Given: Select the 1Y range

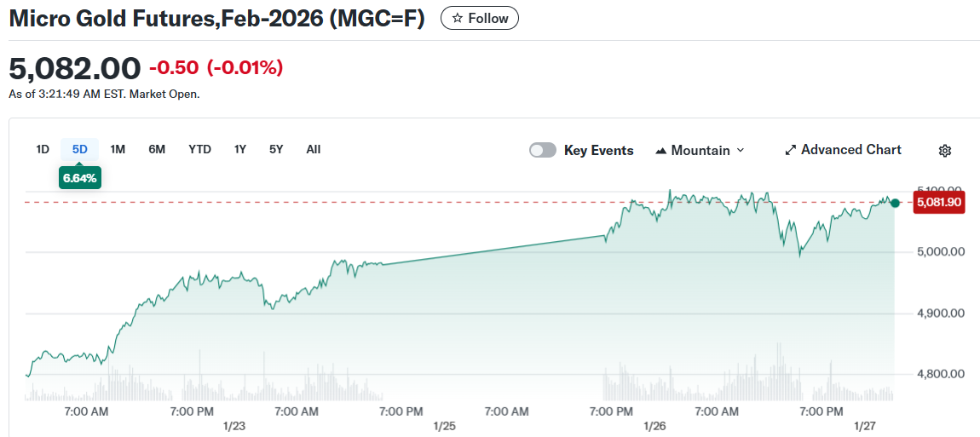Looking at the screenshot, I should [x=240, y=149].
